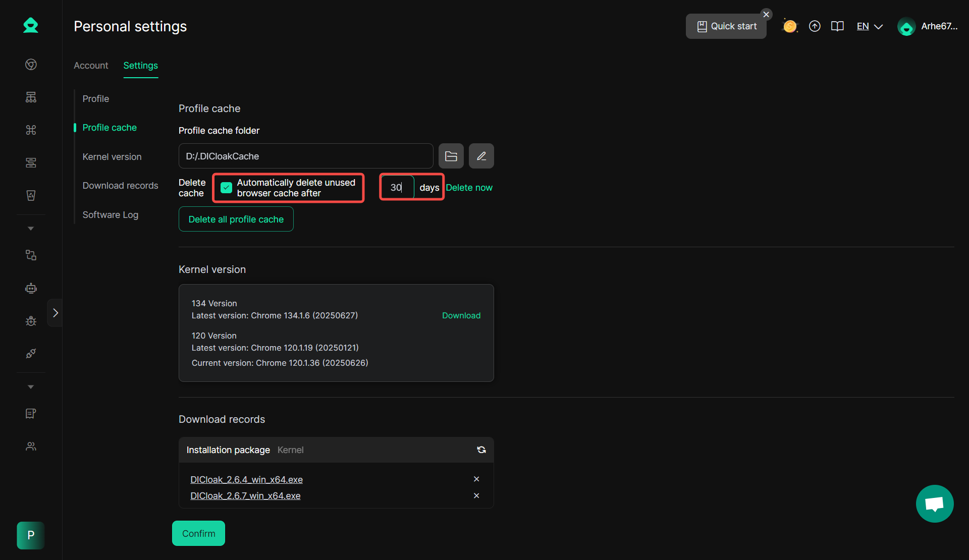Select the Installation package tab
969x560 pixels.
point(228,450)
